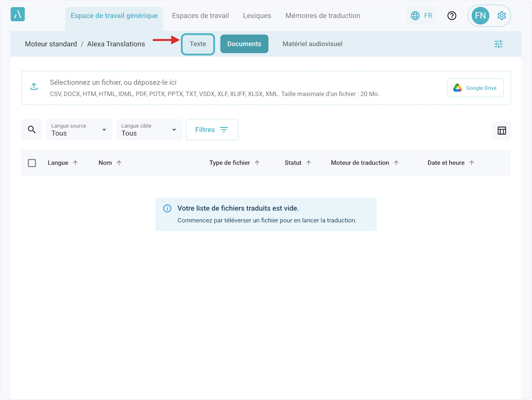Open the Mémoires de traduction tab
Image resolution: width=532 pixels, height=400 pixels.
(323, 16)
